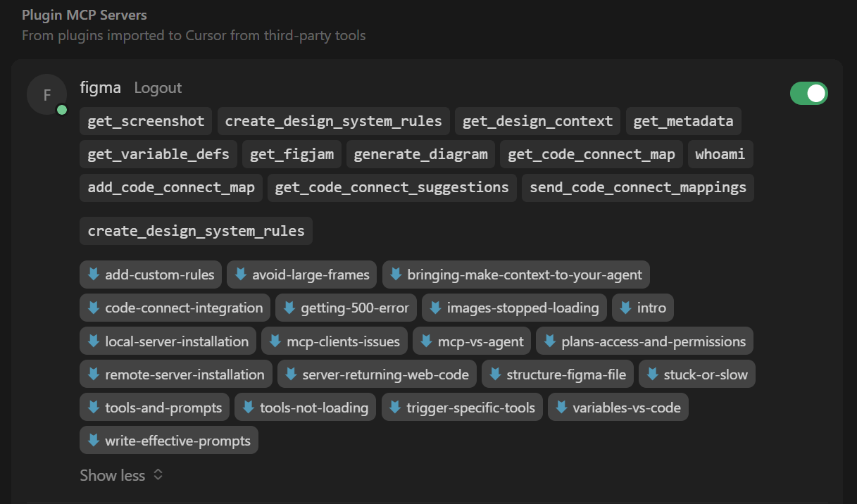Select the whoami tool chip
The height and width of the screenshot is (504, 857).
point(720,154)
